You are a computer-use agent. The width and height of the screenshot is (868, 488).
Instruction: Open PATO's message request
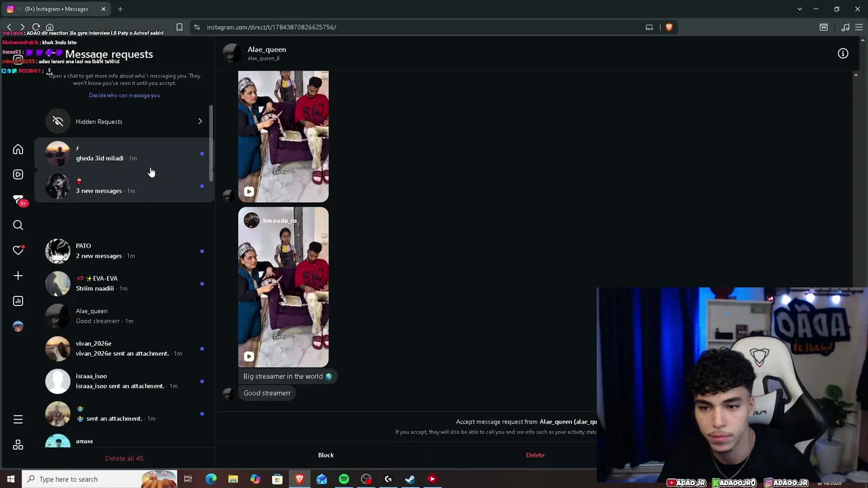125,251
